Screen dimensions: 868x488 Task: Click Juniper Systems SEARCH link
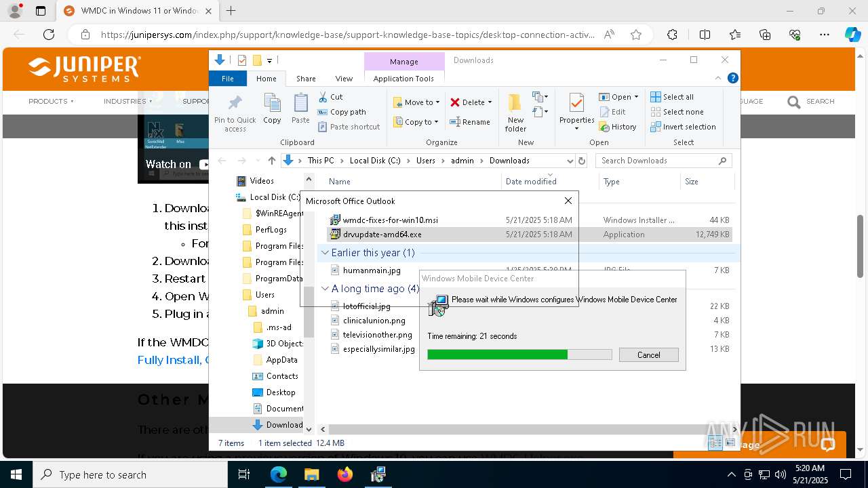811,102
